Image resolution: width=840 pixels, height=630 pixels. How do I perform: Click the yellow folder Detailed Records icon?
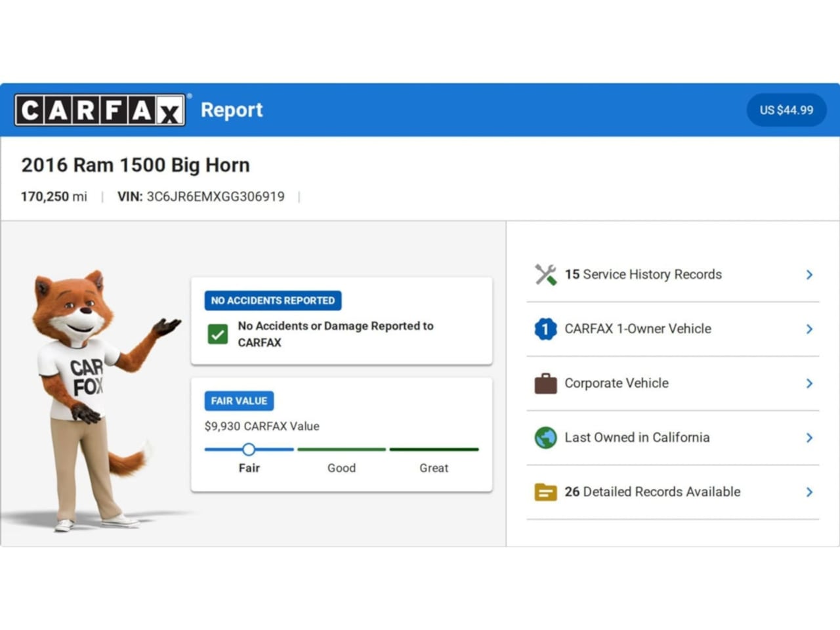click(545, 492)
